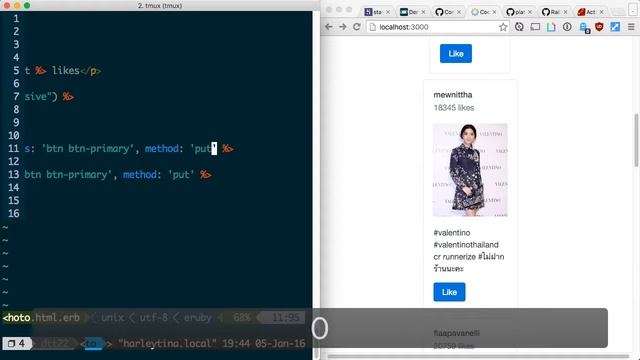The image size is (640, 360).
Task: Open a new tab with the blank tab button
Action: point(618,12)
